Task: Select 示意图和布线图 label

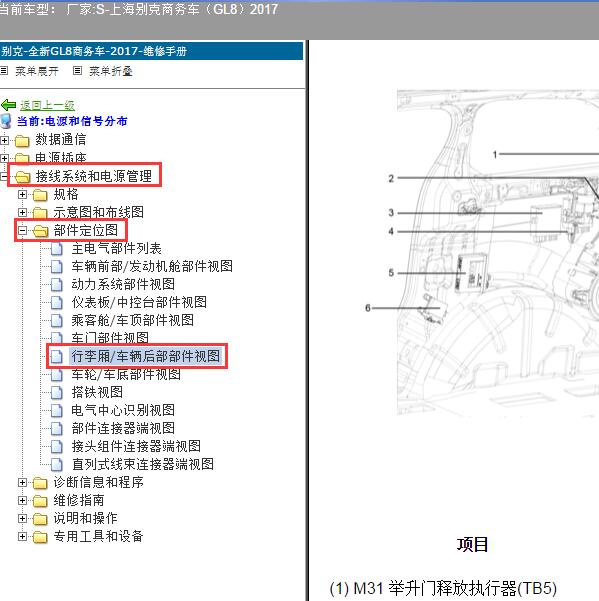Action: (98, 212)
